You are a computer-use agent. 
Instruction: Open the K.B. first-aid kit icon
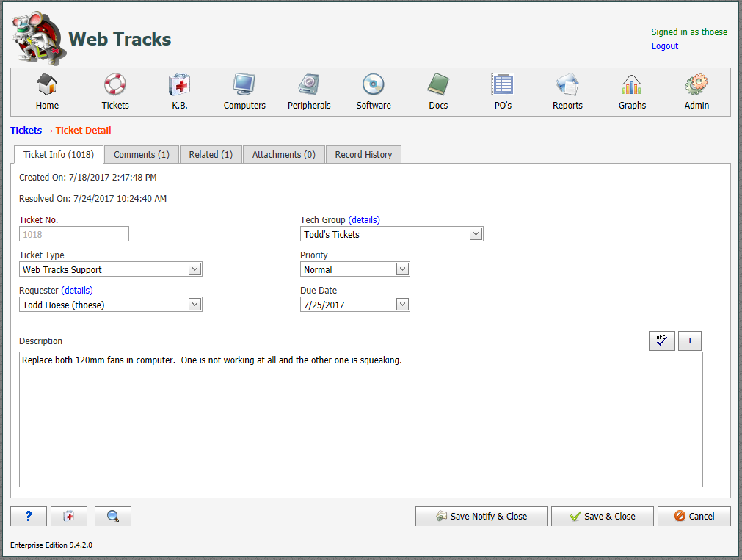pos(179,84)
